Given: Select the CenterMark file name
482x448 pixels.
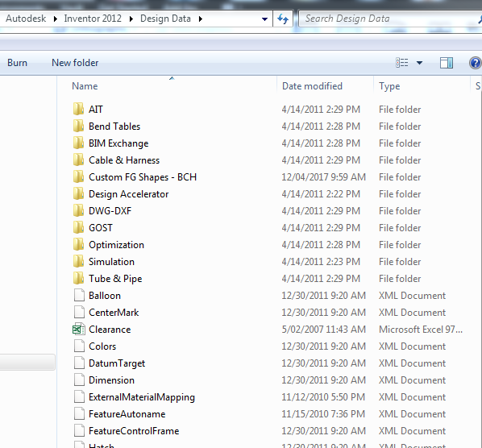Looking at the screenshot, I should (x=114, y=312).
